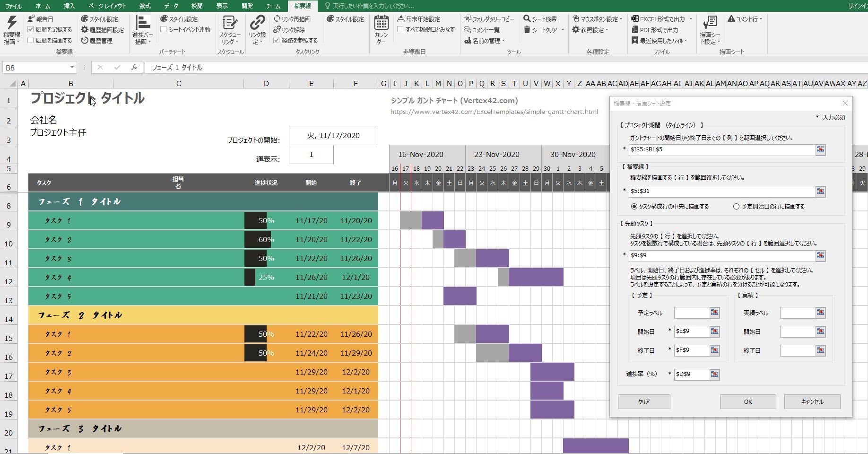Image resolution: width=868 pixels, height=454 pixels.
Task: Click フォルダツリーコピー tool
Action: coord(489,19)
